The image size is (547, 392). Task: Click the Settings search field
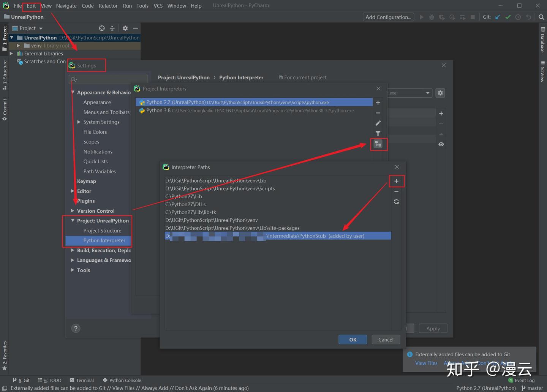(x=108, y=79)
